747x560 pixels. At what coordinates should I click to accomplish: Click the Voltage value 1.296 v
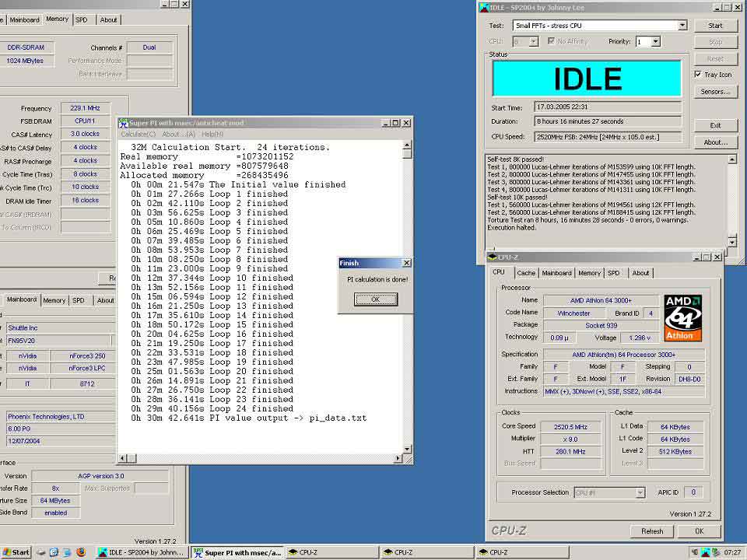pyautogui.click(x=640, y=338)
